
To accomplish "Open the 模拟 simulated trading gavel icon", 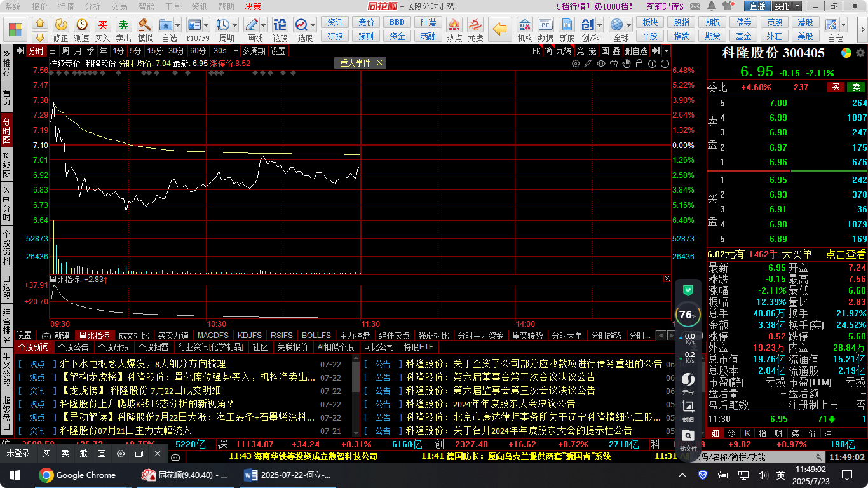I will (145, 25).
